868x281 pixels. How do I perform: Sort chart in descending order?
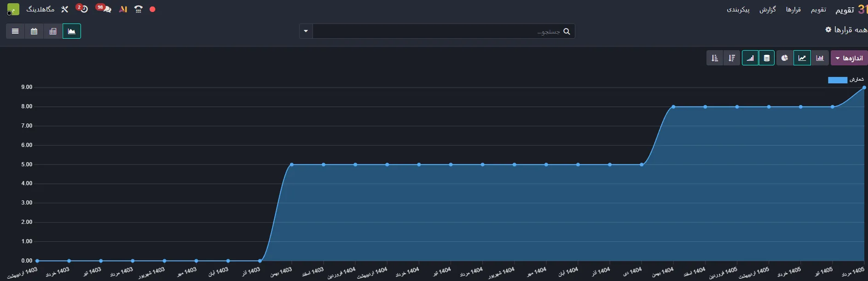point(732,58)
